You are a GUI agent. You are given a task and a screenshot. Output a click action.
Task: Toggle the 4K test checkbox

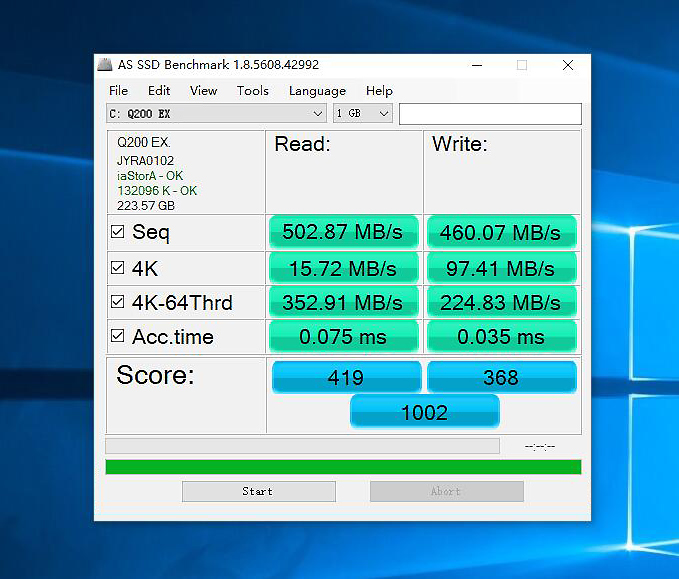pyautogui.click(x=118, y=269)
